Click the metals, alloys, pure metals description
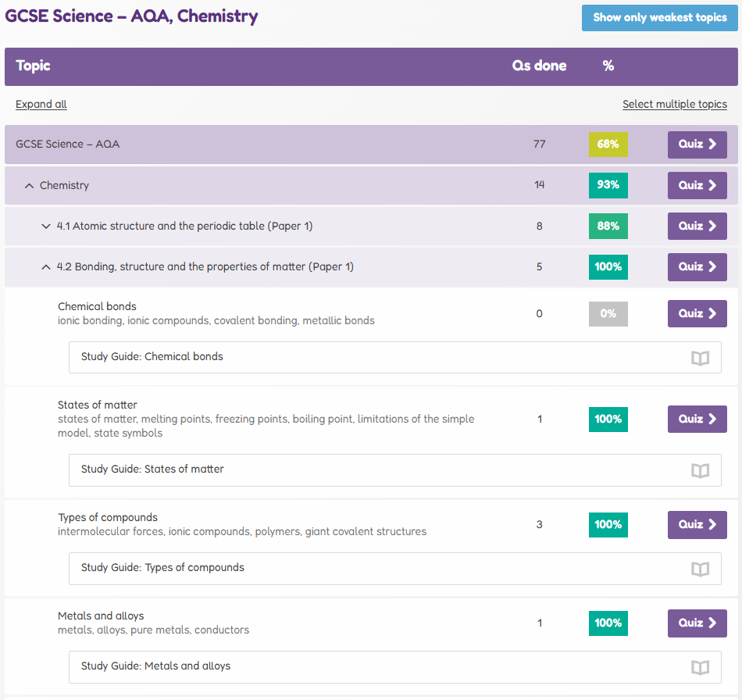Viewport: 742px width, 700px height. pos(153,630)
